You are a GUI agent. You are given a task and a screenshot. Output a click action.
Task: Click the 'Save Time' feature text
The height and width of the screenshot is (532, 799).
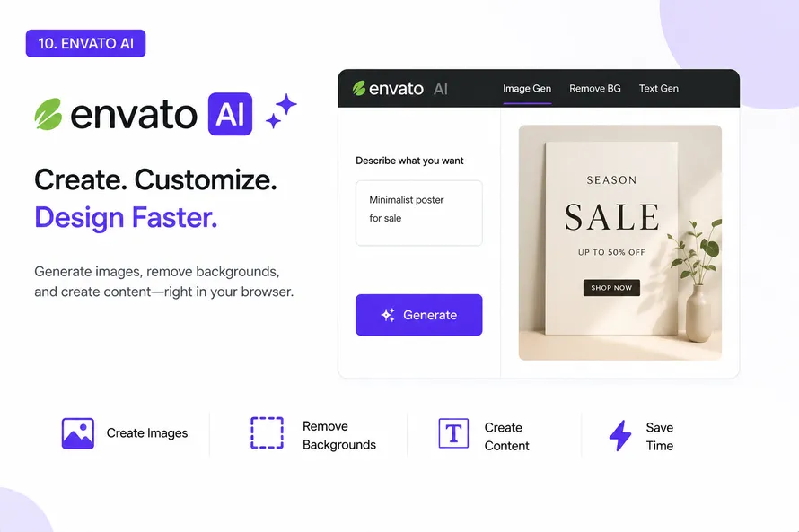(x=659, y=436)
